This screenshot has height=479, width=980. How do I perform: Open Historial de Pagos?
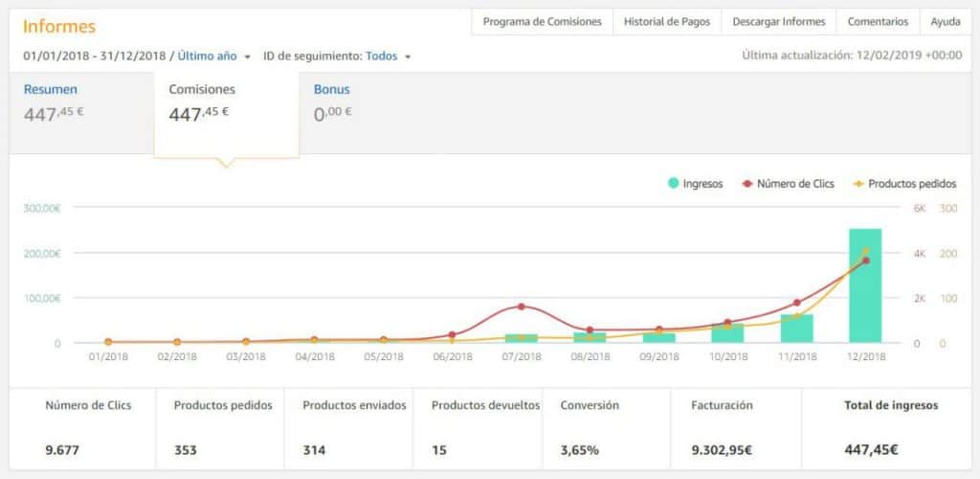(667, 22)
